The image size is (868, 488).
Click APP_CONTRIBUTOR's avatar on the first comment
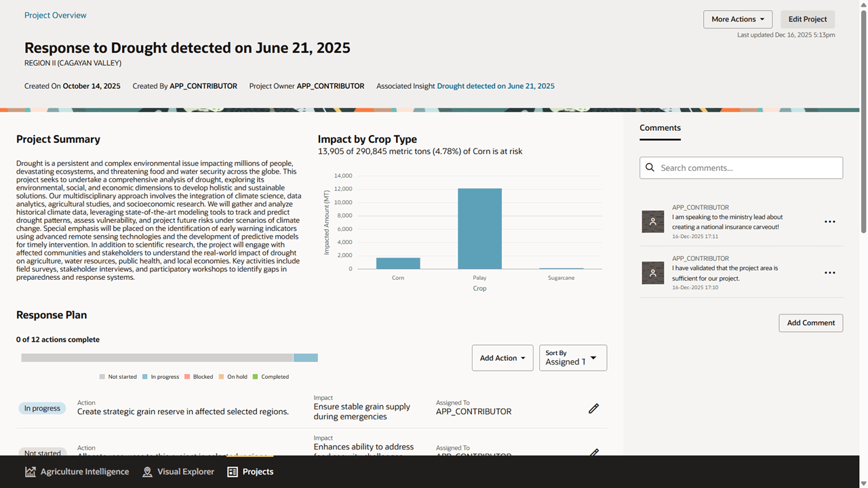(652, 221)
